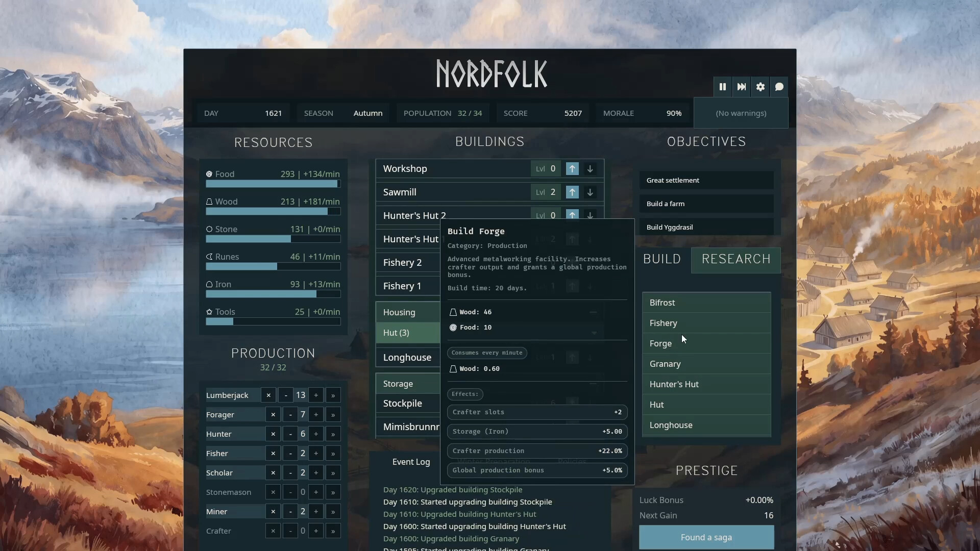Open the chat bubble icon
980x551 pixels.
coord(779,87)
